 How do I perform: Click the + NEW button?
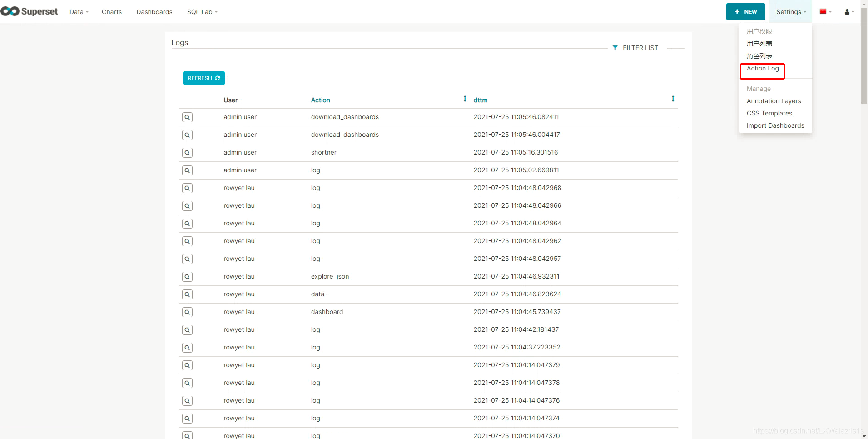click(x=745, y=12)
